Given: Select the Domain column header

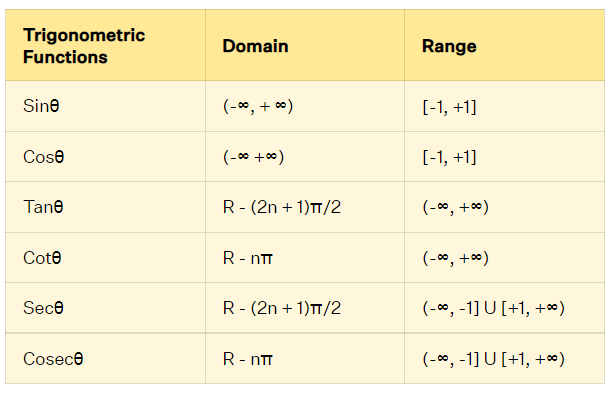Looking at the screenshot, I should point(305,45).
